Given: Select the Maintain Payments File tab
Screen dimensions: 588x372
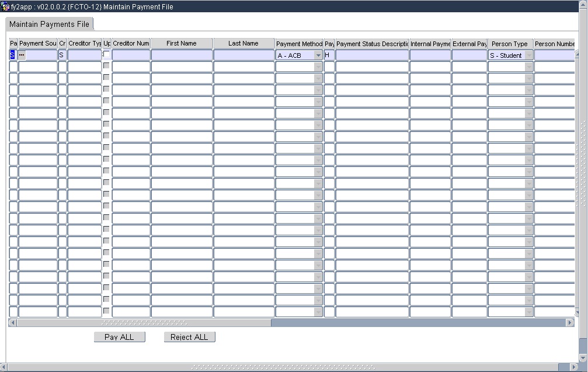Looking at the screenshot, I should 49,24.
